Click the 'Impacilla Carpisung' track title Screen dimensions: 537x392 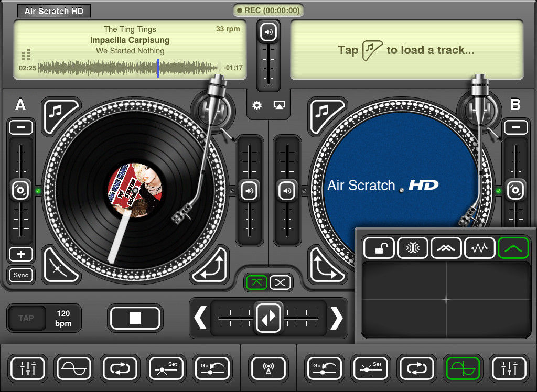(130, 40)
